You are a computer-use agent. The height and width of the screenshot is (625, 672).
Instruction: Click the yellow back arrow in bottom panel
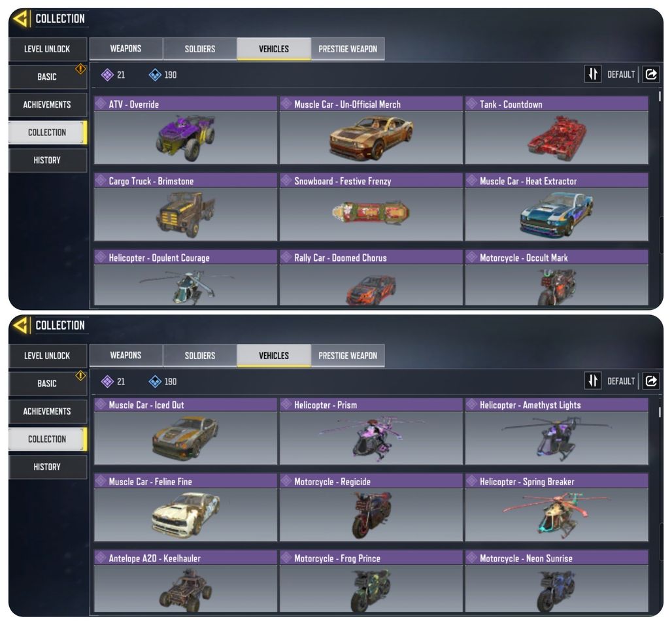pyautogui.click(x=20, y=326)
